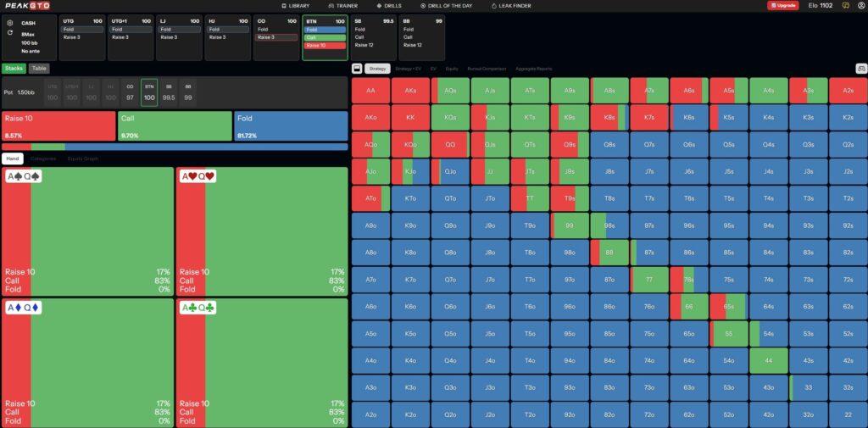
Task: Pick Fold in the UTG position card
Action: coord(82,29)
